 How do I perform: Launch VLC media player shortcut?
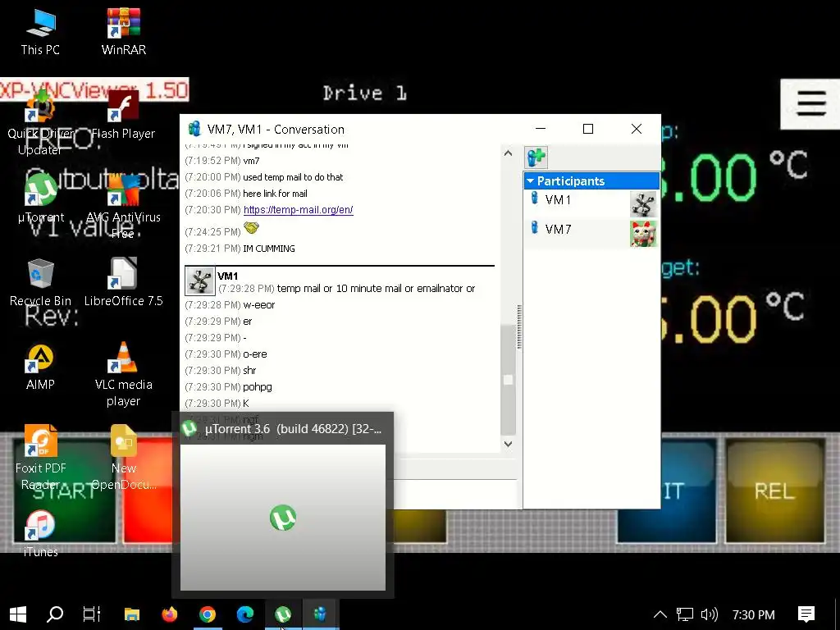(123, 374)
